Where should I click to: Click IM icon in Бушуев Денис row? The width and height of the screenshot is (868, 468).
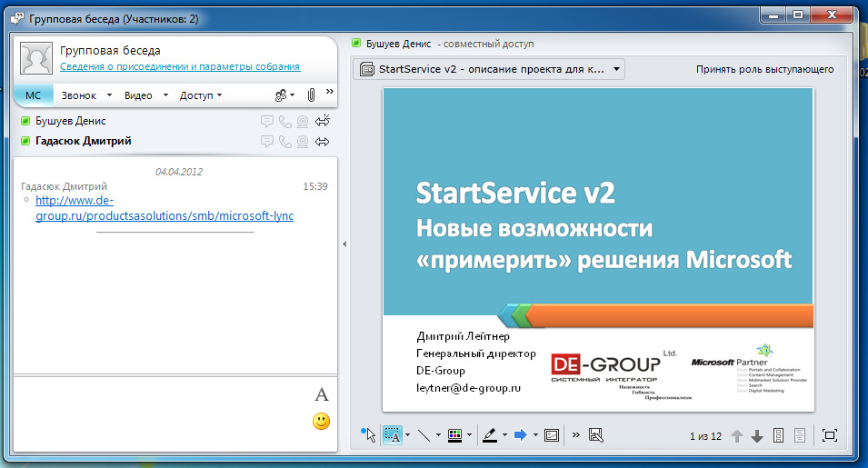coord(267,121)
